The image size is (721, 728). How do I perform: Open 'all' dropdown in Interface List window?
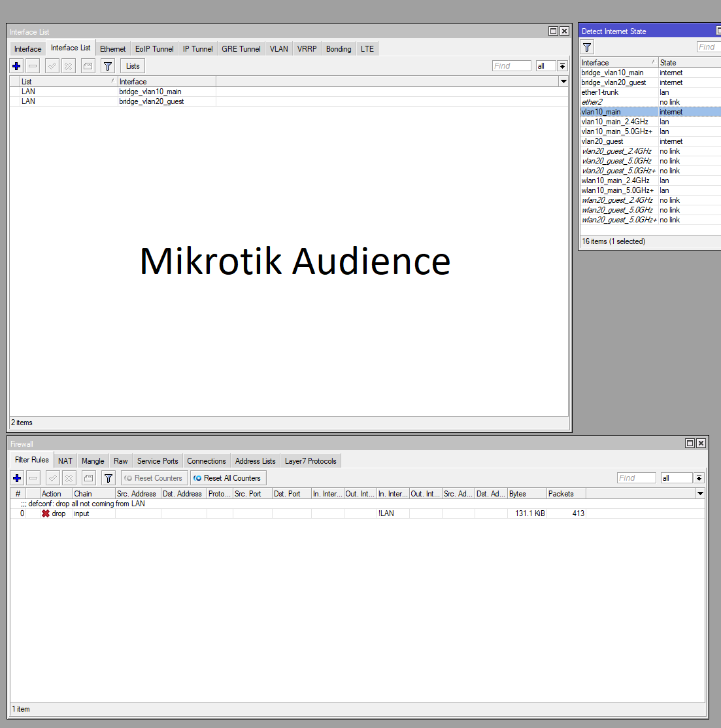562,66
